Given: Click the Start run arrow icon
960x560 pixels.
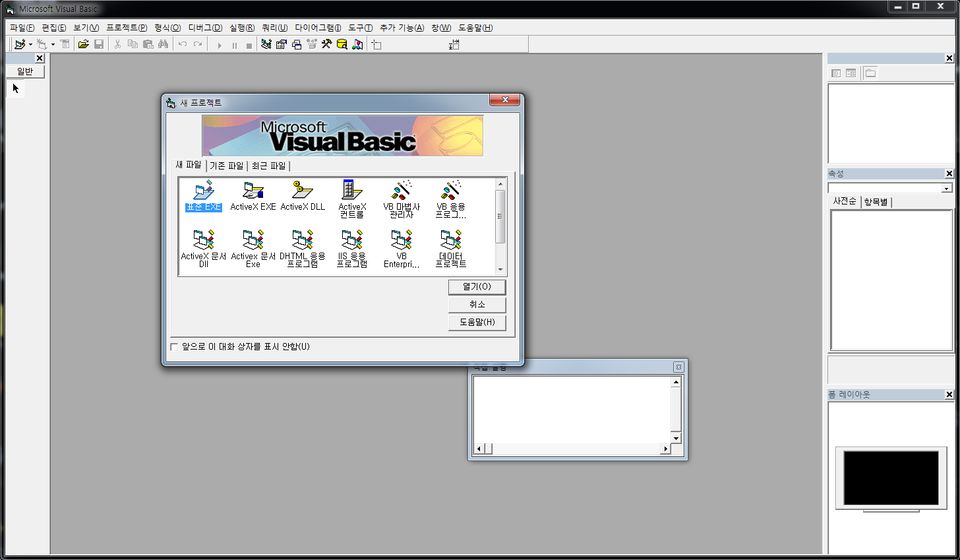Looking at the screenshot, I should pos(219,45).
